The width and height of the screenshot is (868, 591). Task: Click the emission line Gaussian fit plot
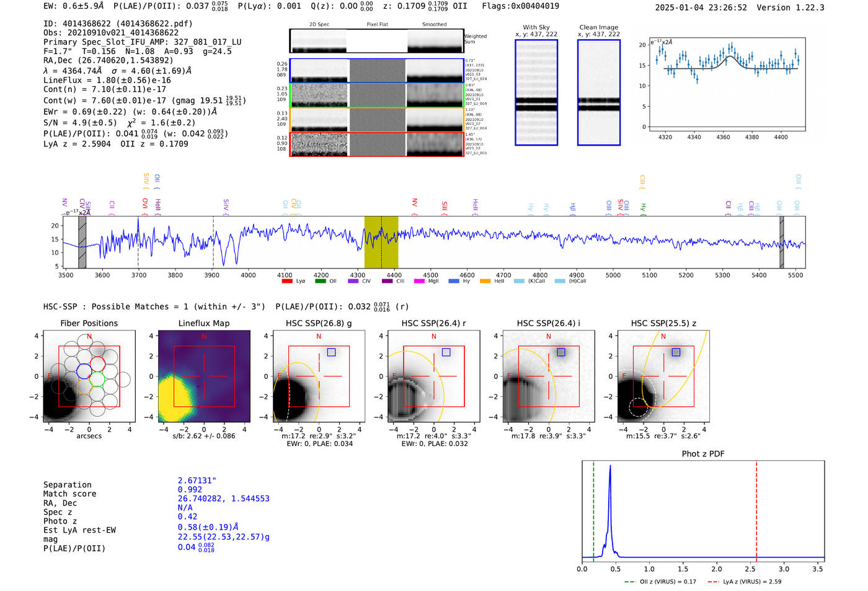(727, 84)
